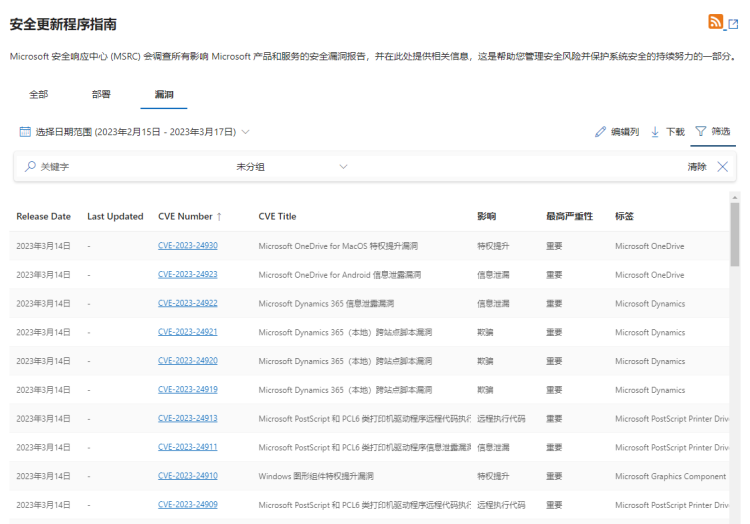Sort by the Release Date column header
The height and width of the screenshot is (524, 750).
(43, 216)
